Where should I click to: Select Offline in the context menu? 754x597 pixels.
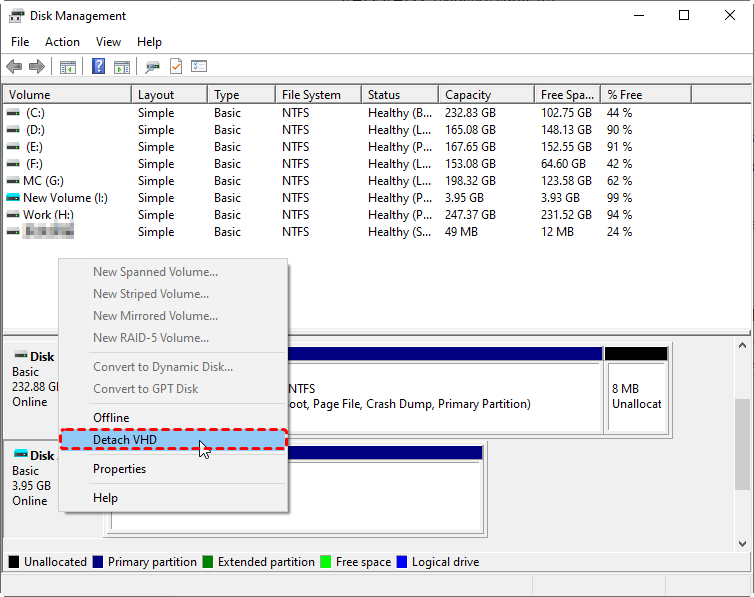[111, 418]
